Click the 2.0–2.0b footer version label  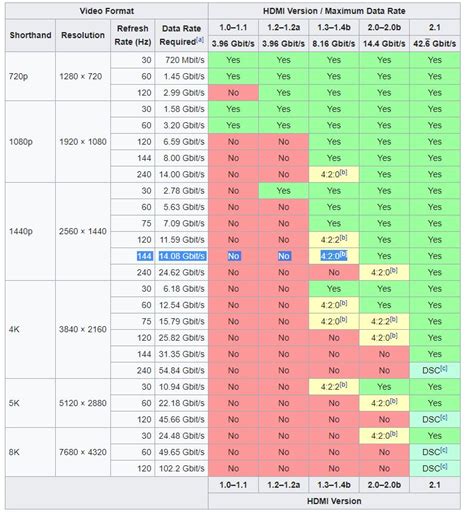(x=384, y=485)
